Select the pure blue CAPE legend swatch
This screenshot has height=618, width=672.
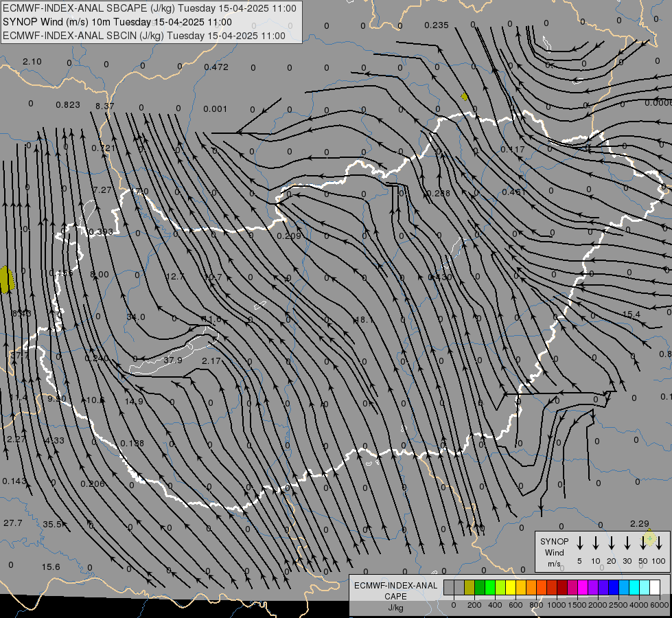coord(613,588)
